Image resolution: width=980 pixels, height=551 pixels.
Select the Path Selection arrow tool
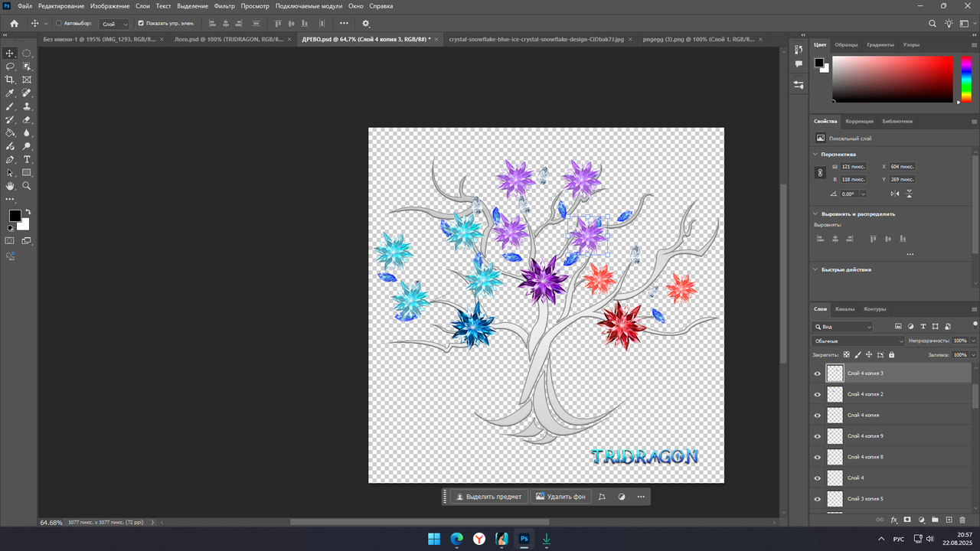[10, 172]
